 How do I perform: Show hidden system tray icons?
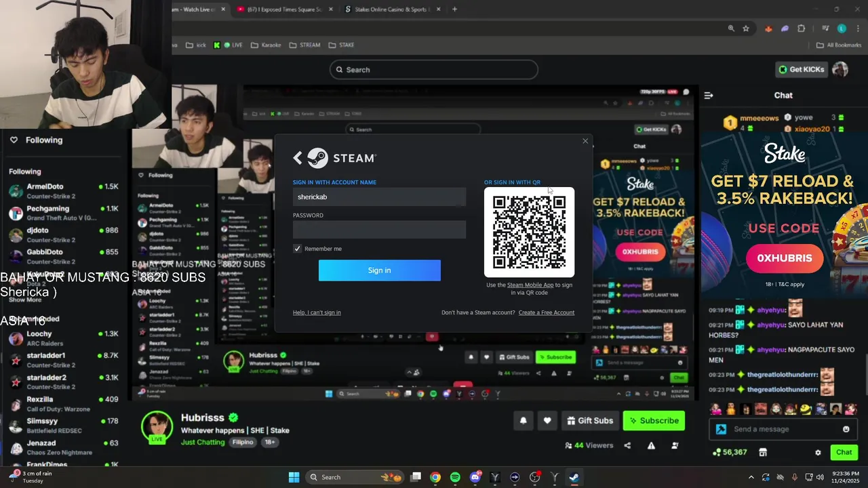point(751,477)
